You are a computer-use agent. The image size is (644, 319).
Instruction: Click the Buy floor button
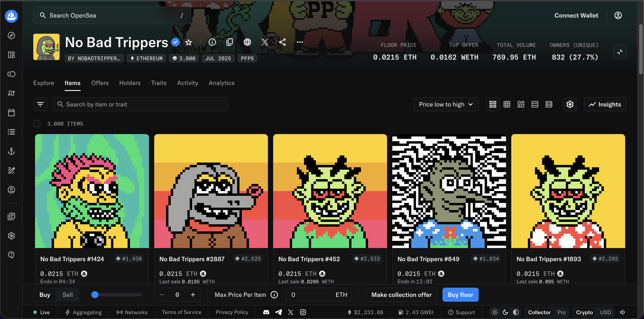[x=460, y=295]
